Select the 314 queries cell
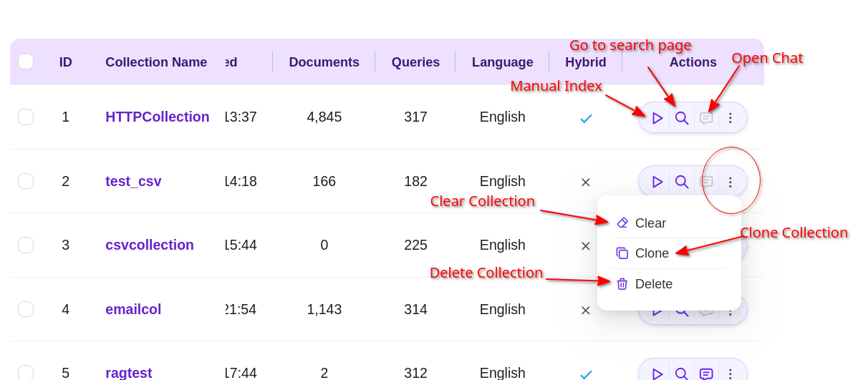This screenshot has height=380, width=868. (x=415, y=309)
